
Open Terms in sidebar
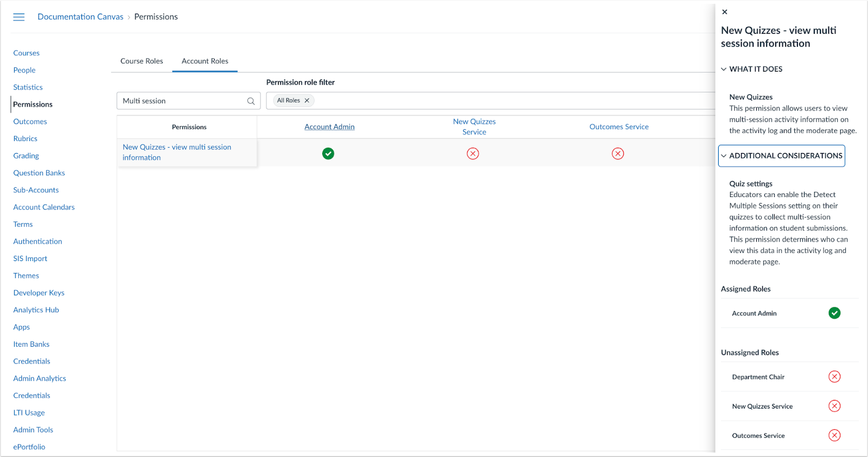click(23, 224)
